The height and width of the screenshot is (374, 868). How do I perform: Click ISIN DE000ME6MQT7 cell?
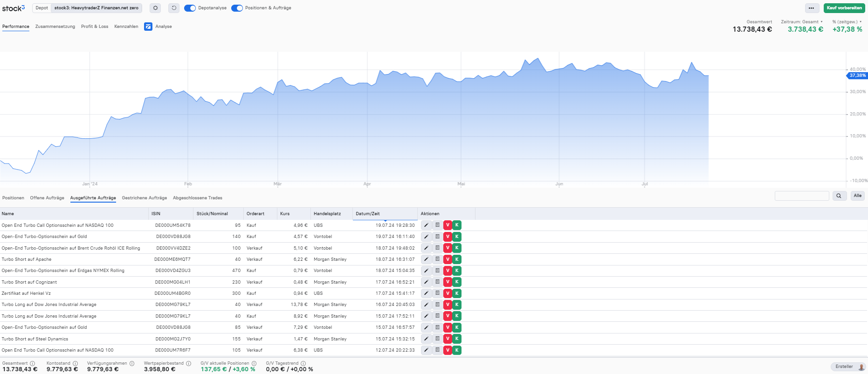[172, 259]
